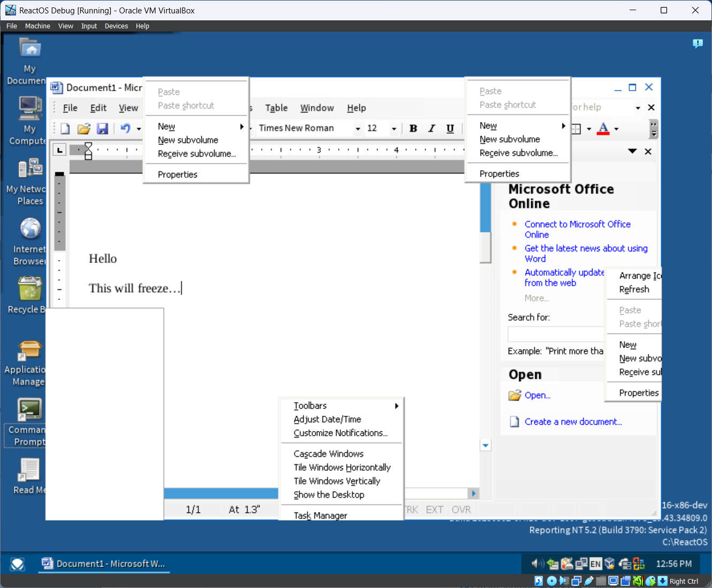Viewport: 712px width, 588px height.
Task: Open the Window menu
Action: click(x=317, y=108)
